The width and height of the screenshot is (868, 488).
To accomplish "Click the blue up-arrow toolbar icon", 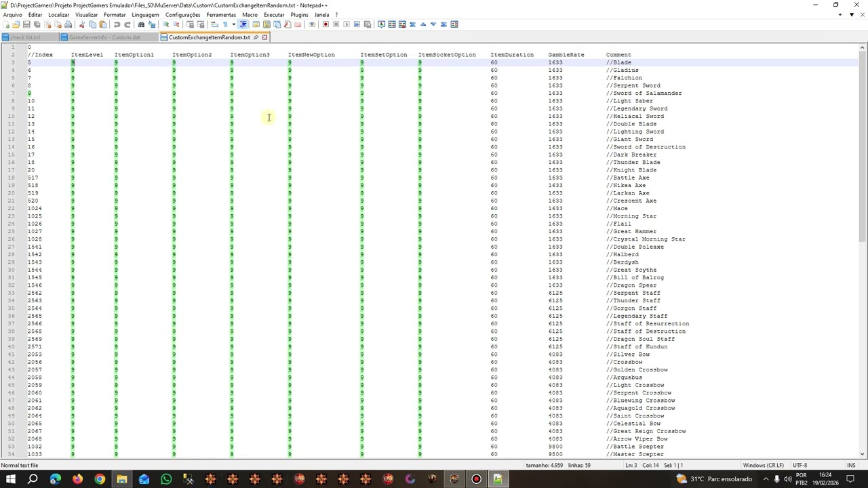I will coord(423,24).
